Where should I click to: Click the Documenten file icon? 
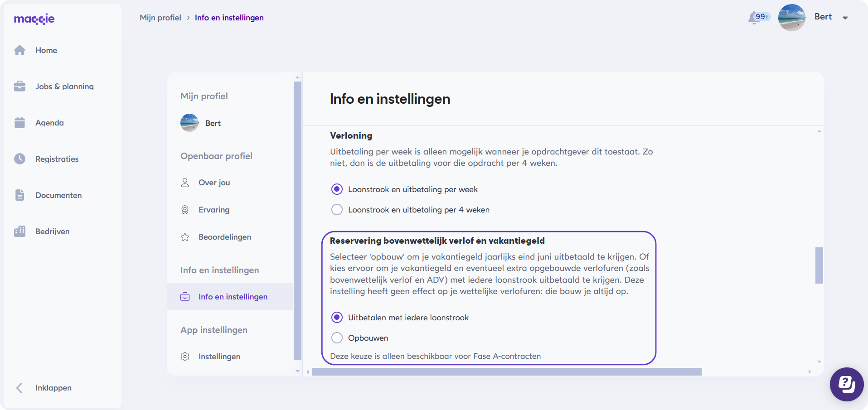(x=19, y=195)
